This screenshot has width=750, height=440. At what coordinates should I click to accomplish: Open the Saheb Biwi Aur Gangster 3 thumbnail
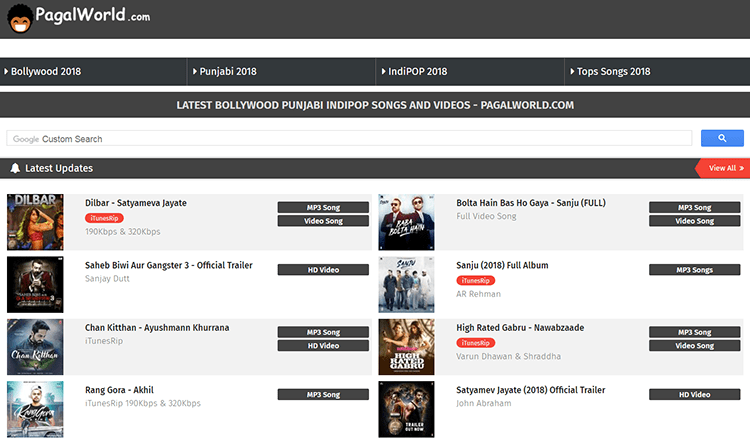coord(35,285)
